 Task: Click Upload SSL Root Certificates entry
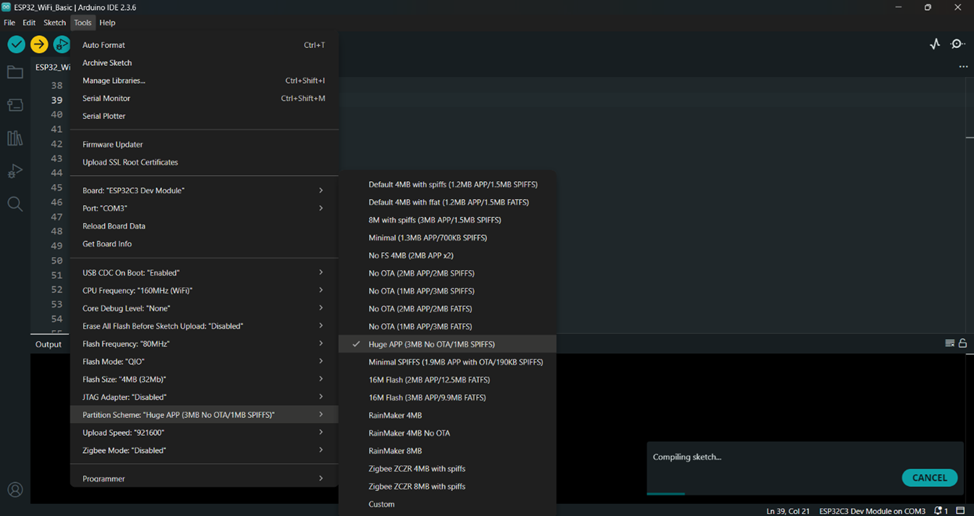click(x=204, y=162)
